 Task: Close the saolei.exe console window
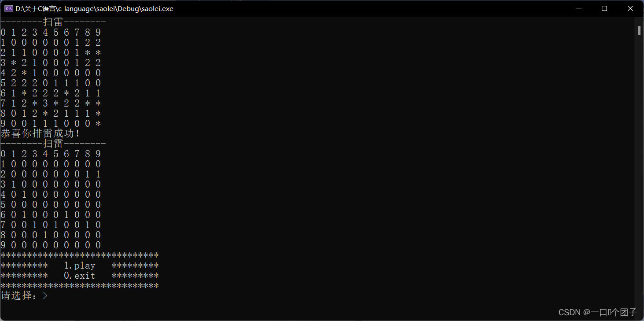tap(630, 8)
